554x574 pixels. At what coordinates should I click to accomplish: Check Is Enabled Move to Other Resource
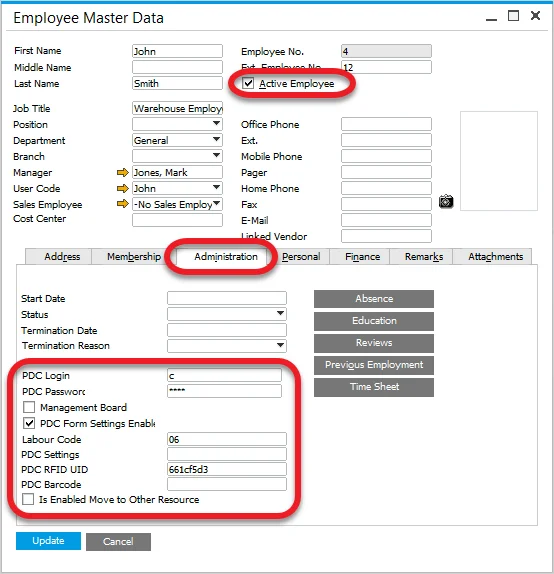28,499
